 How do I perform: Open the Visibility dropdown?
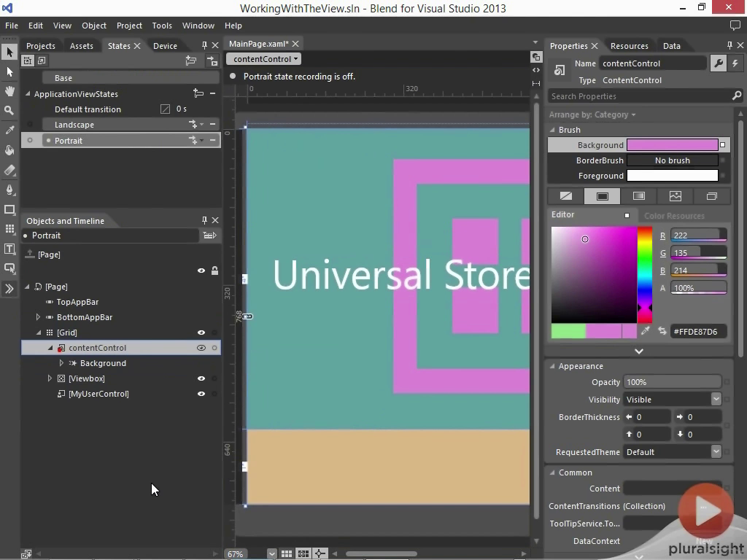[716, 400]
